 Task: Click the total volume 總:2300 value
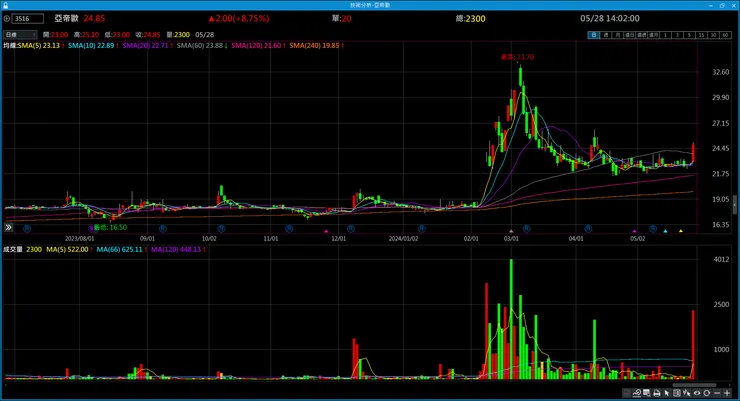(471, 18)
